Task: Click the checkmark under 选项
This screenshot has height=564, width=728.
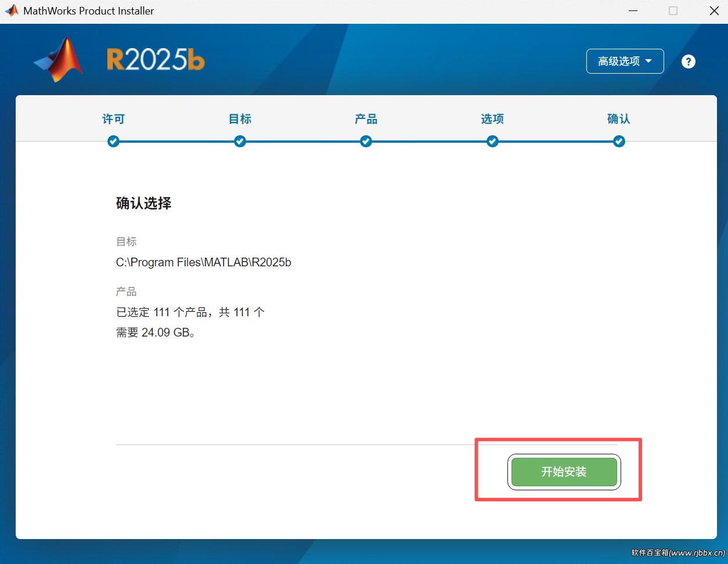Action: 492,141
